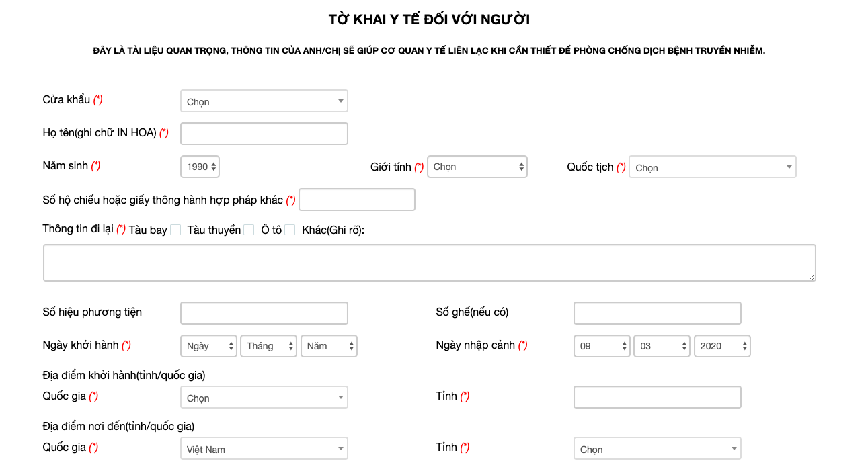
Task: Enable the Ô tô checkbox
Action: [290, 229]
